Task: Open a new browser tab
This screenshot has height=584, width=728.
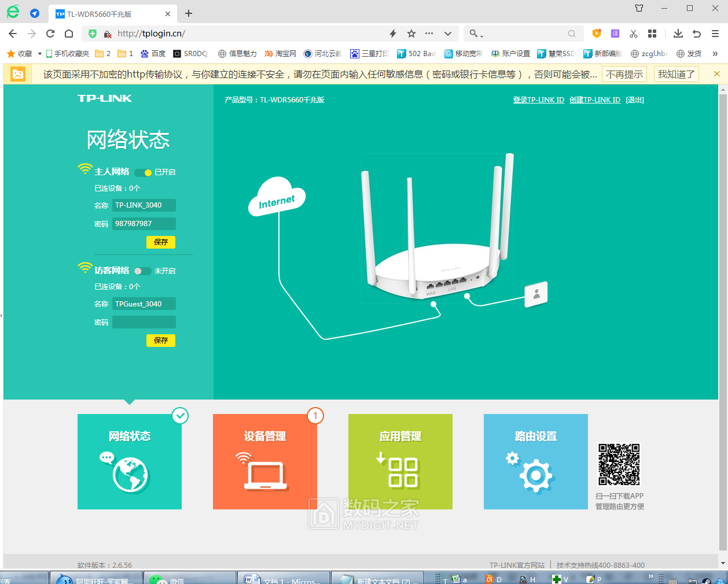Action: (x=189, y=13)
